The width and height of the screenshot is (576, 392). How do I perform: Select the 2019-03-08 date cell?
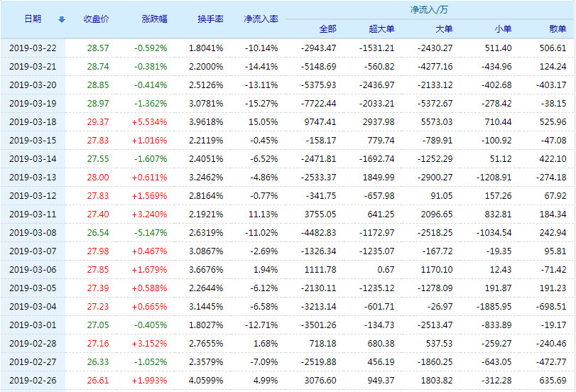click(x=33, y=232)
